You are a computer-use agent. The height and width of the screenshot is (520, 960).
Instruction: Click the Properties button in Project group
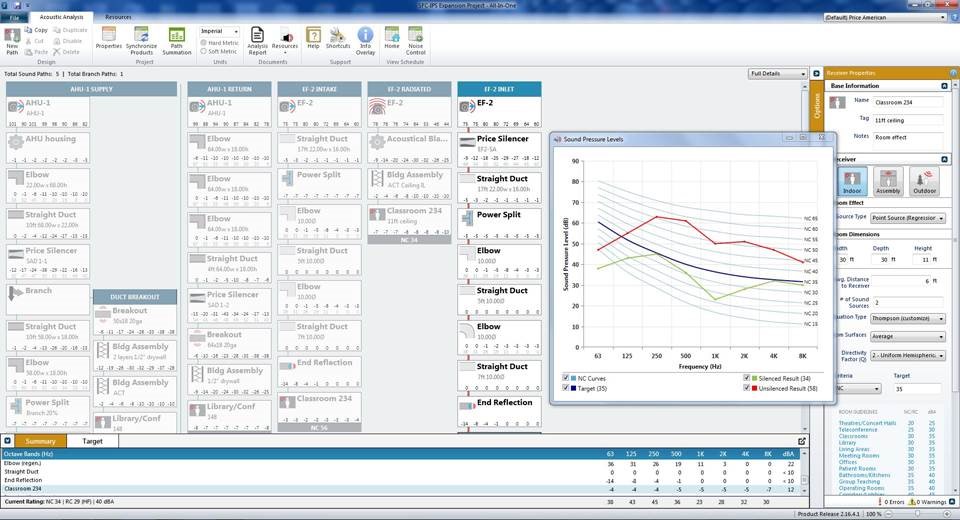[x=108, y=39]
